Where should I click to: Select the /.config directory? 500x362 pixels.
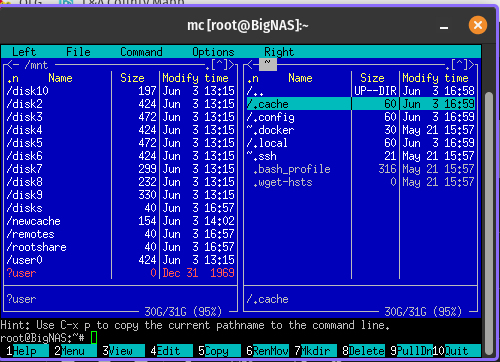click(x=361, y=117)
